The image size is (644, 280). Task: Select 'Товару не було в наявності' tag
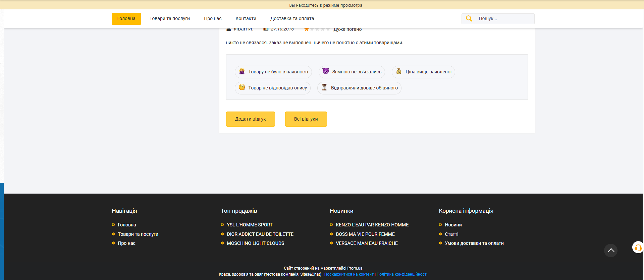[273, 72]
